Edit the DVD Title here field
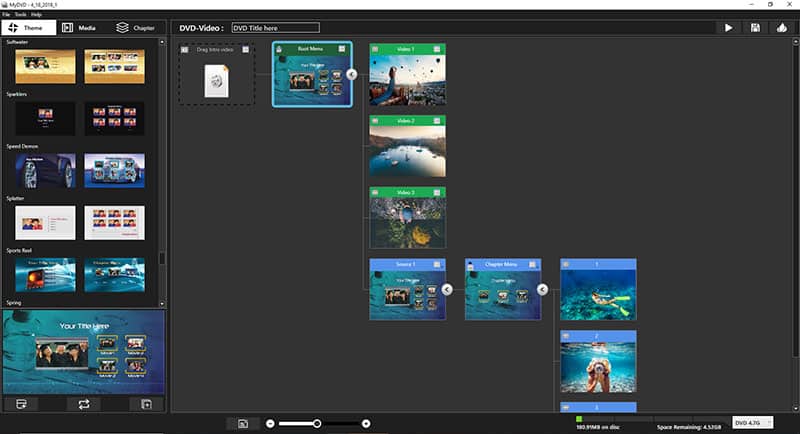This screenshot has width=800, height=434. coord(276,28)
